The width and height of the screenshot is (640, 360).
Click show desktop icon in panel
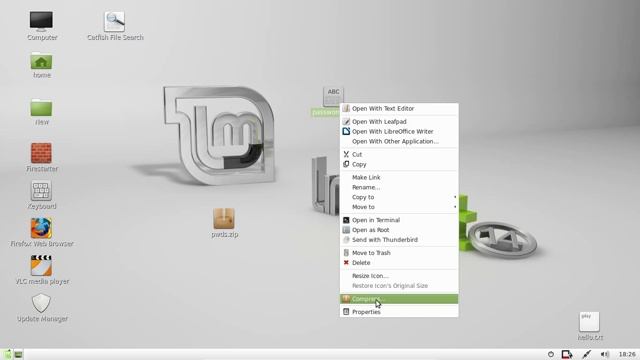(x=18, y=355)
